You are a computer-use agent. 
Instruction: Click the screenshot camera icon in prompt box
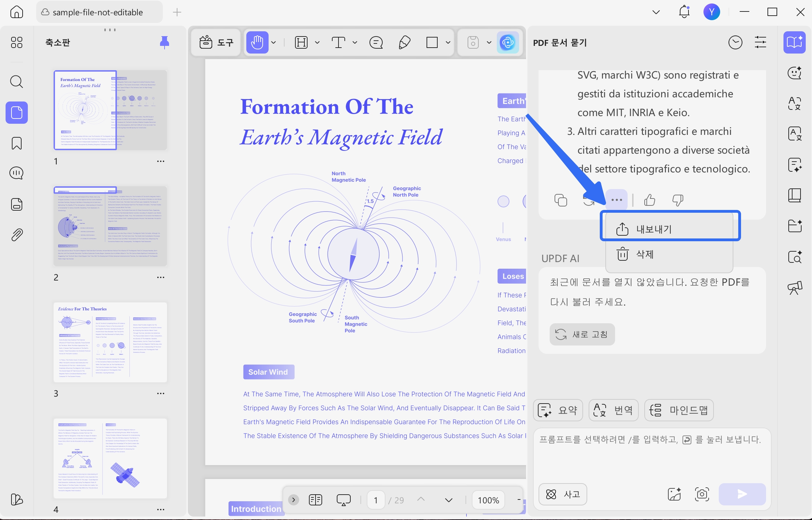pos(702,494)
